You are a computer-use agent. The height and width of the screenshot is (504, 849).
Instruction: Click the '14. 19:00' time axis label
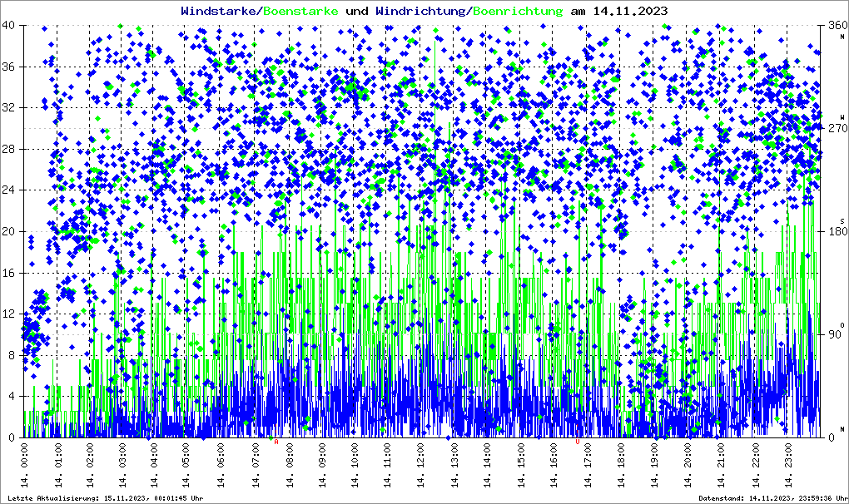pyautogui.click(x=654, y=466)
